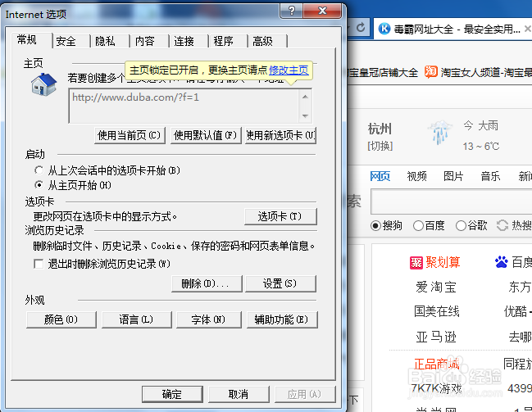Open history 设置 button
Image resolution: width=532 pixels, height=412 pixels.
(280, 283)
